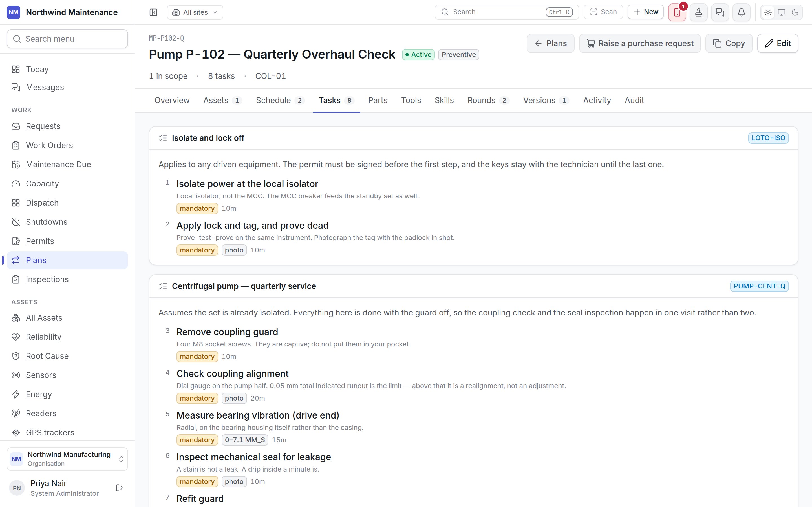Open the chat messages icon in top bar
This screenshot has width=812, height=507.
point(720,12)
